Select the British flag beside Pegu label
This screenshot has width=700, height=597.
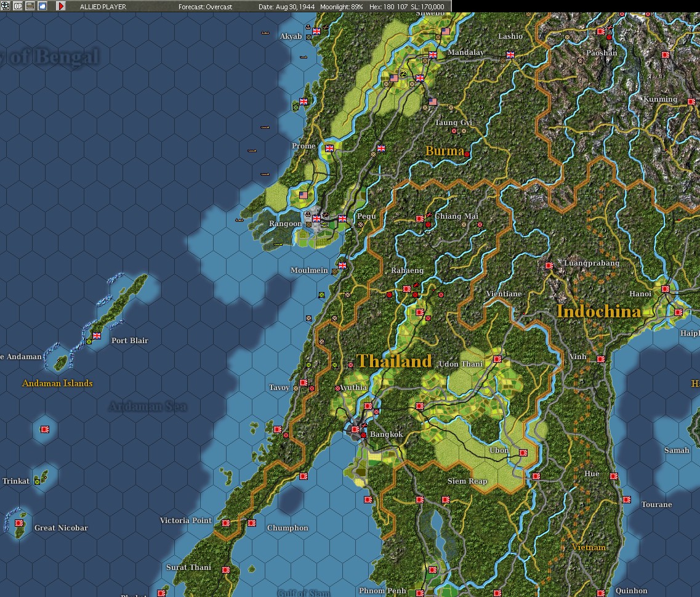[342, 219]
